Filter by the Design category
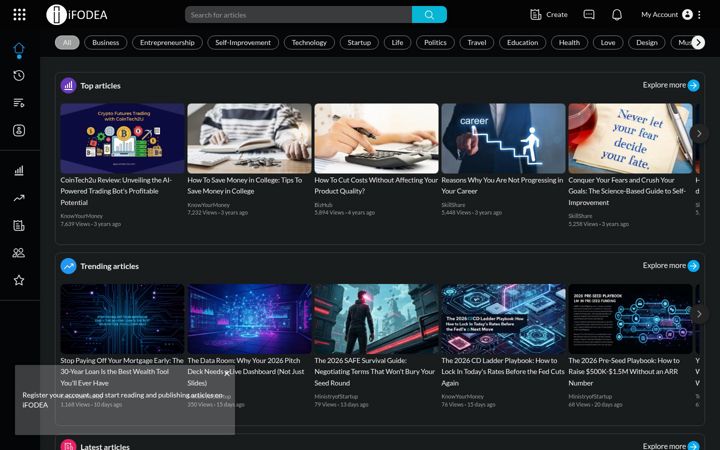The height and width of the screenshot is (450, 720). pos(647,43)
